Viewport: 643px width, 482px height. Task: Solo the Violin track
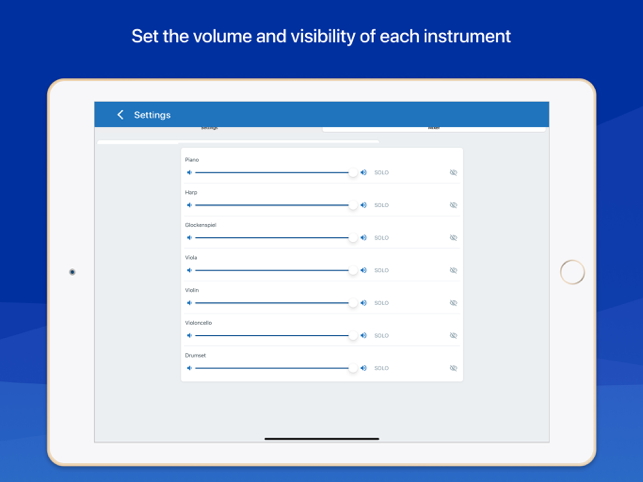click(x=381, y=303)
